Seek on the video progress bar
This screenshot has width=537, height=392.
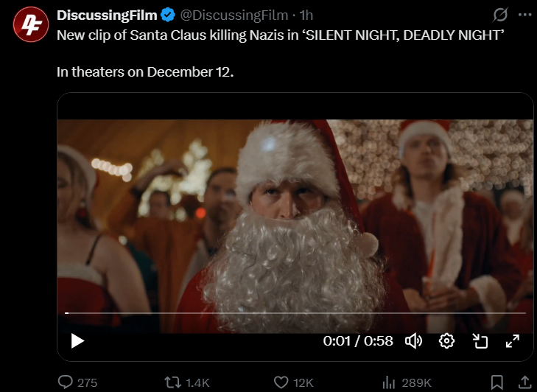295,313
